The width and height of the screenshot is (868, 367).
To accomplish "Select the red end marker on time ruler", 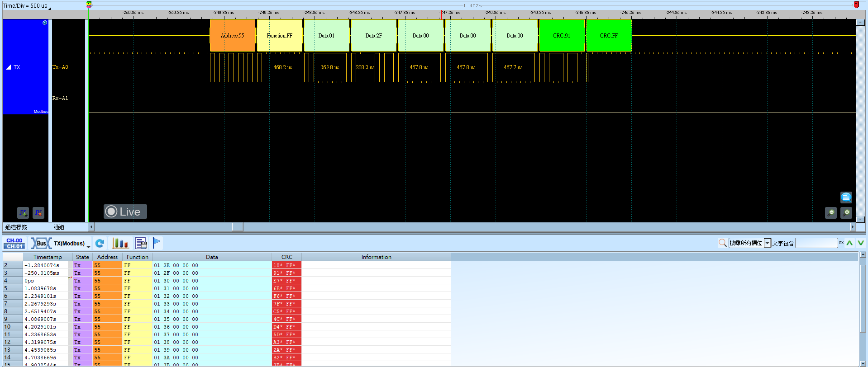I will tap(856, 5).
